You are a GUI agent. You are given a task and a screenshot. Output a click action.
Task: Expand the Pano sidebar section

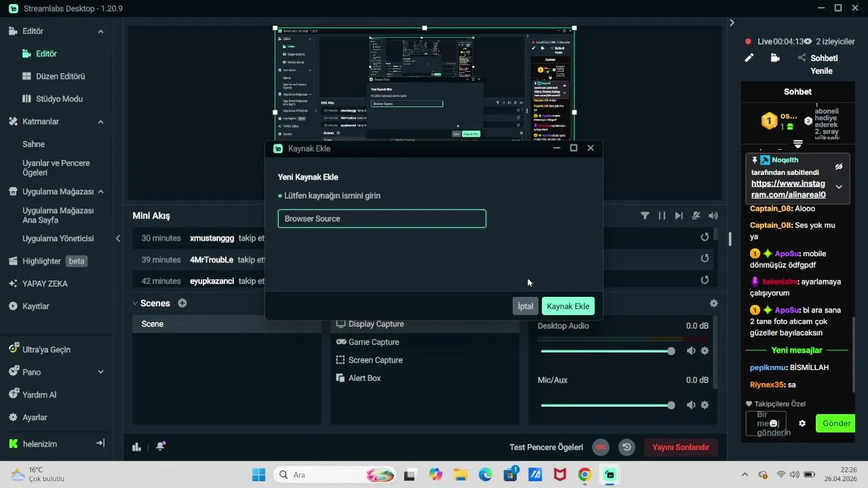[x=100, y=372]
